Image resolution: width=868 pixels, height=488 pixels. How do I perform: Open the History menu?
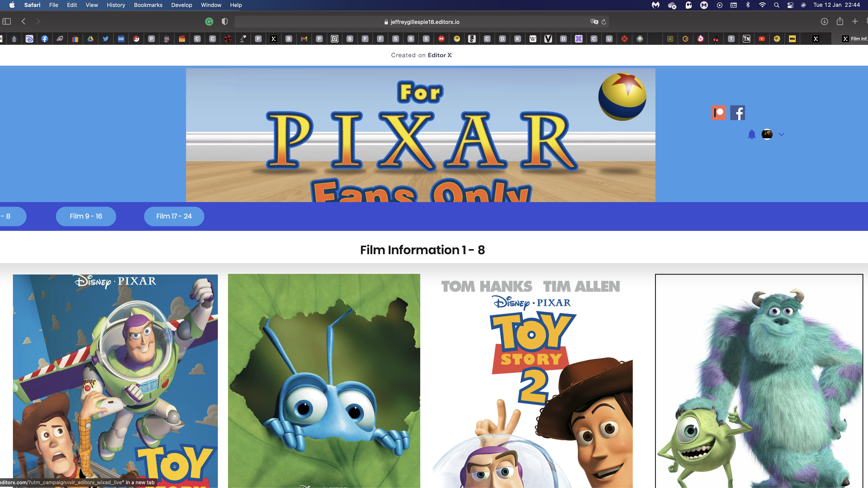115,5
